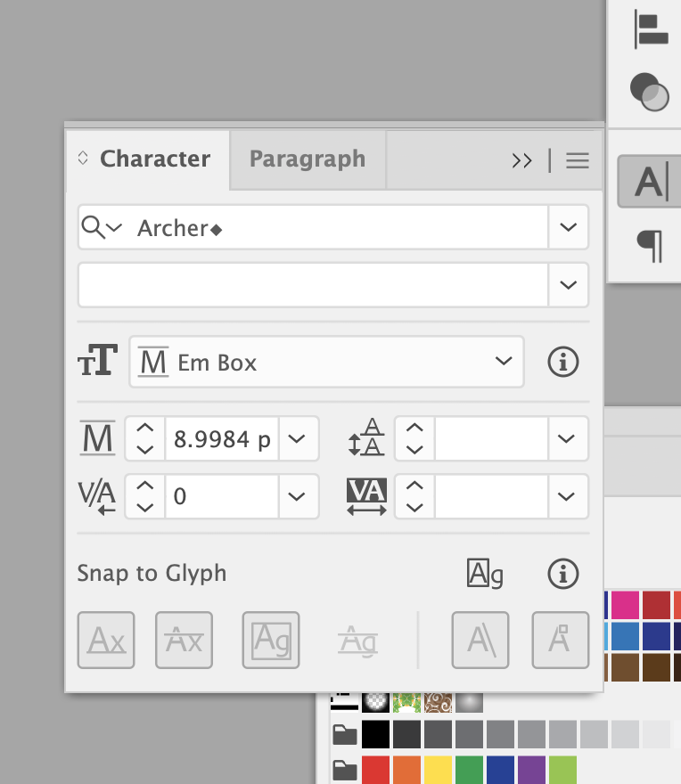Toggle the Glyph Bounds snap button
The height and width of the screenshot is (784, 681).
point(271,641)
